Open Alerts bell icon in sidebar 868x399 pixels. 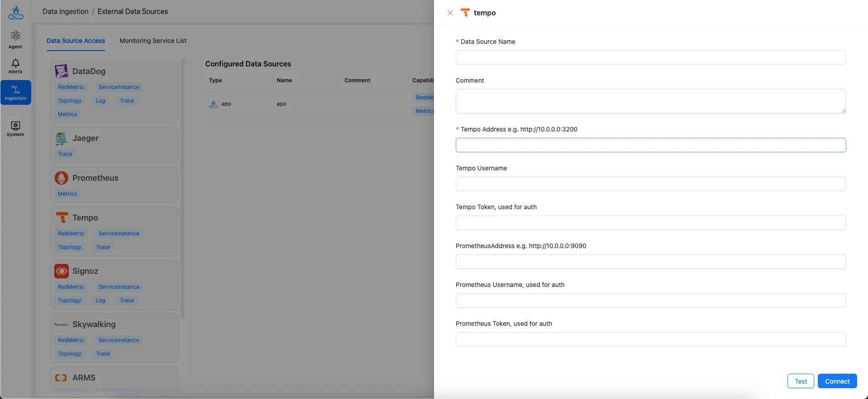[15, 66]
